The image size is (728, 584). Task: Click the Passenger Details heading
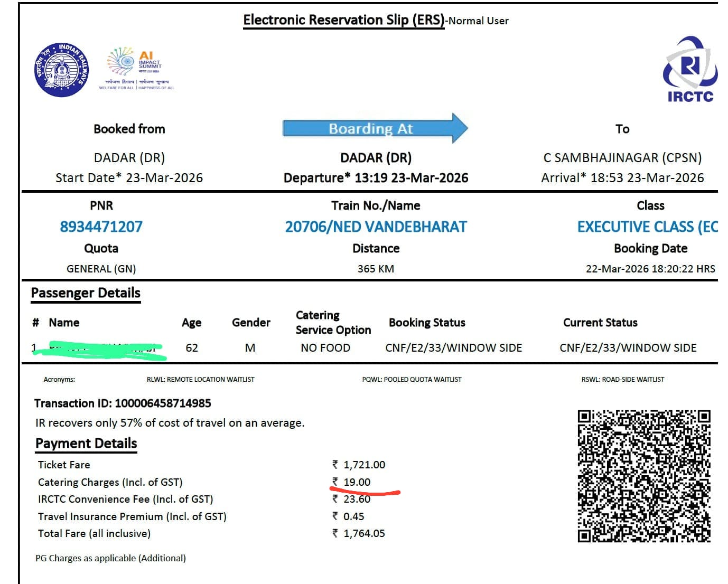click(86, 293)
